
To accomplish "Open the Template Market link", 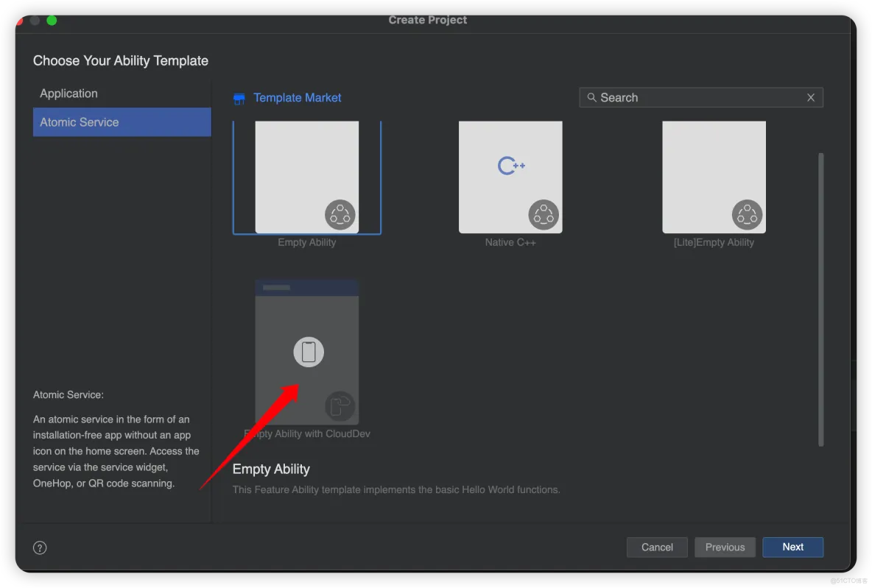I will pyautogui.click(x=297, y=98).
